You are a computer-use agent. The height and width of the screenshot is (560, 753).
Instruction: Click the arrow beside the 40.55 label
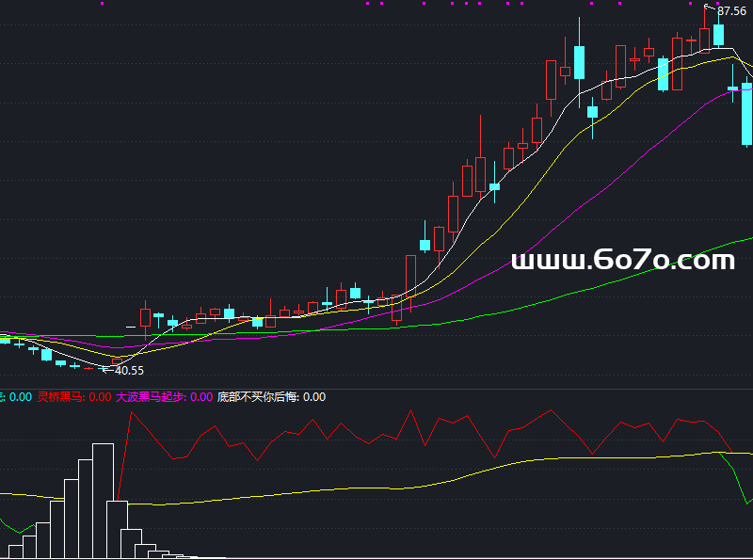point(106,370)
